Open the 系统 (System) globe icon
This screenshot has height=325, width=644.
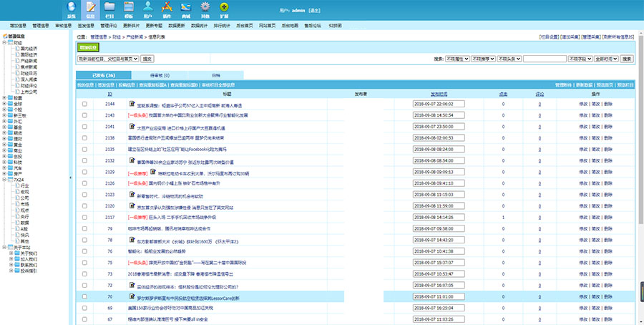(x=72, y=7)
